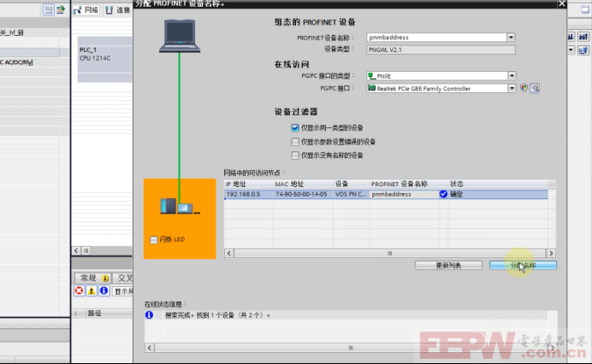Click the 分配名称 assign name button
Image resolution: width=592 pixels, height=364 pixels.
523,266
